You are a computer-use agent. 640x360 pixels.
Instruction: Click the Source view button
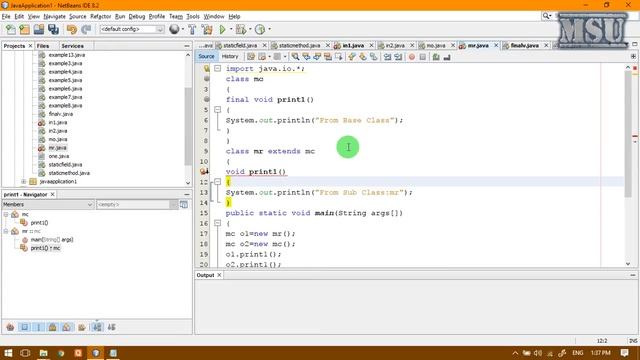(x=206, y=57)
